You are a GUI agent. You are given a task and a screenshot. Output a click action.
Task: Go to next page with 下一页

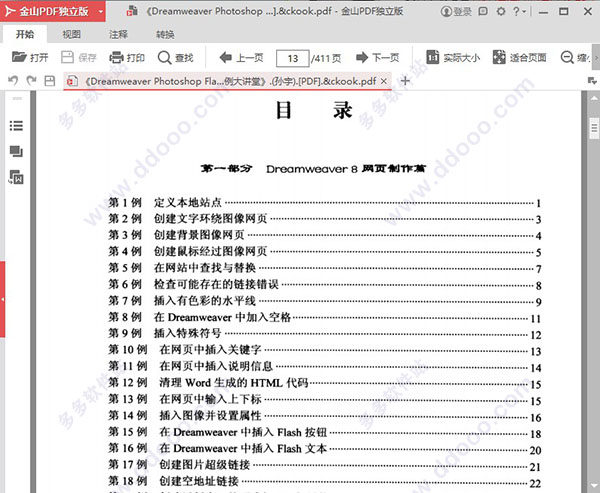click(377, 58)
